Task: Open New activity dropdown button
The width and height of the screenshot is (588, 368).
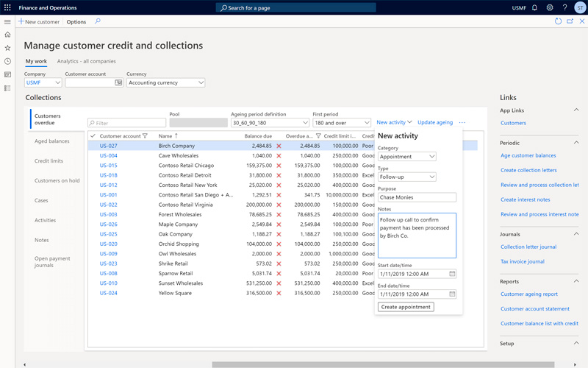Action: click(x=394, y=122)
